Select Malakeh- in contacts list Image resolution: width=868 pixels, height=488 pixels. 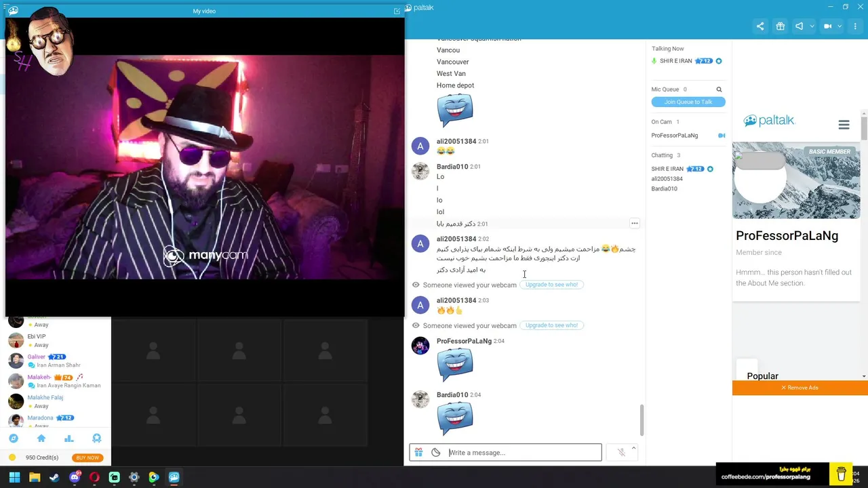point(39,377)
